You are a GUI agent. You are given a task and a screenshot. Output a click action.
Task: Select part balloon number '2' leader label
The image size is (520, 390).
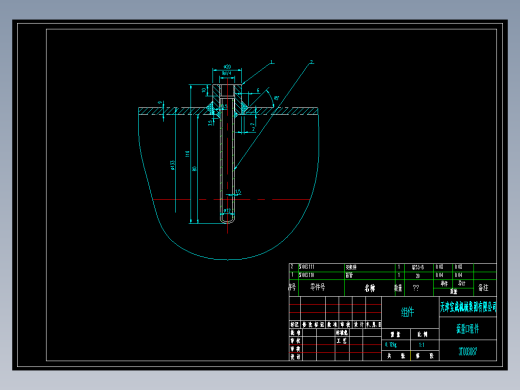(312, 62)
